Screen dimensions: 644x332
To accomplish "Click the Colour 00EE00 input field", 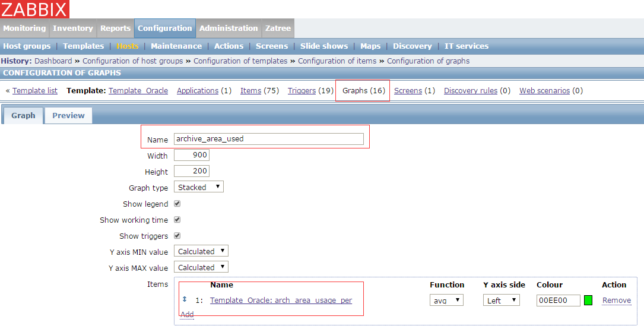I will pos(558,301).
